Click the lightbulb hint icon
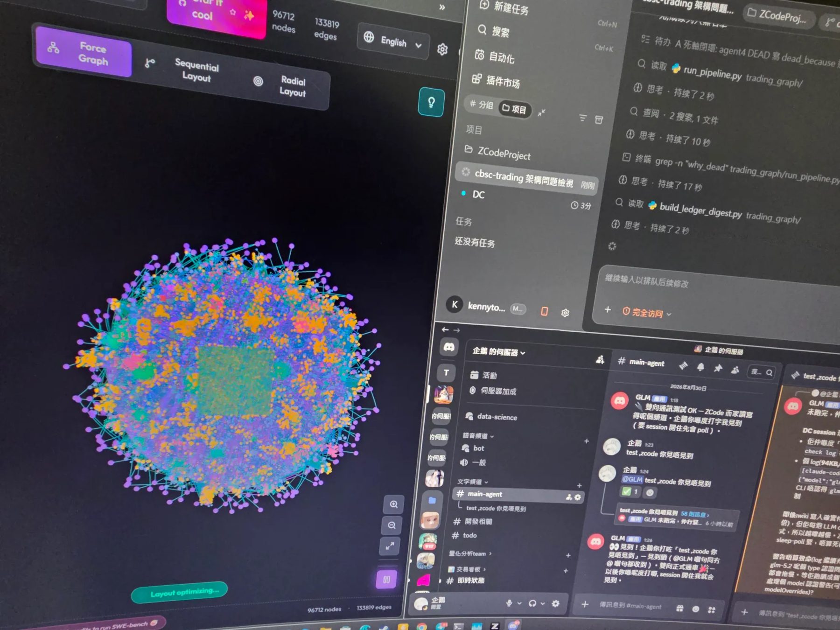Viewport: 840px width, 630px height. pos(431,102)
